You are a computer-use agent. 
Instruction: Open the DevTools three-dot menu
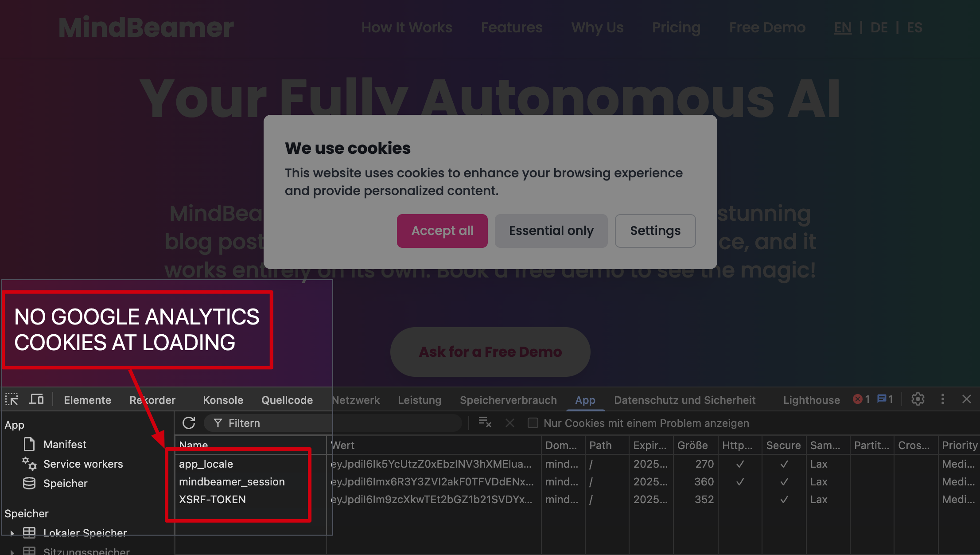[943, 399]
